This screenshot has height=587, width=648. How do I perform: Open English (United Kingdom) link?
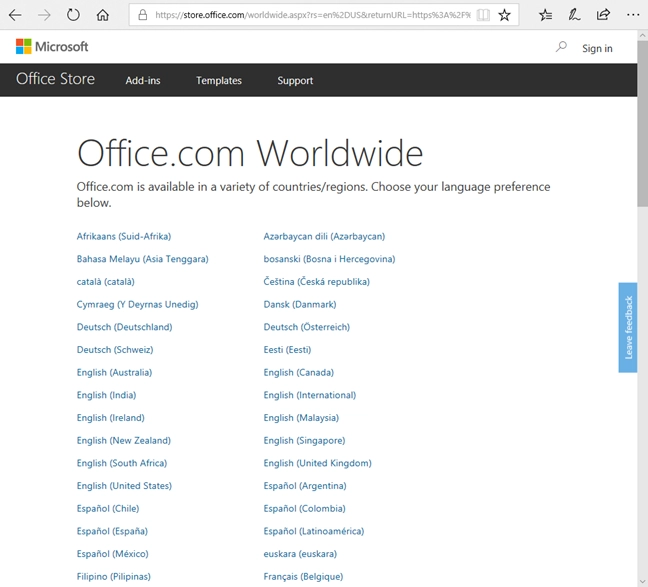(x=318, y=463)
